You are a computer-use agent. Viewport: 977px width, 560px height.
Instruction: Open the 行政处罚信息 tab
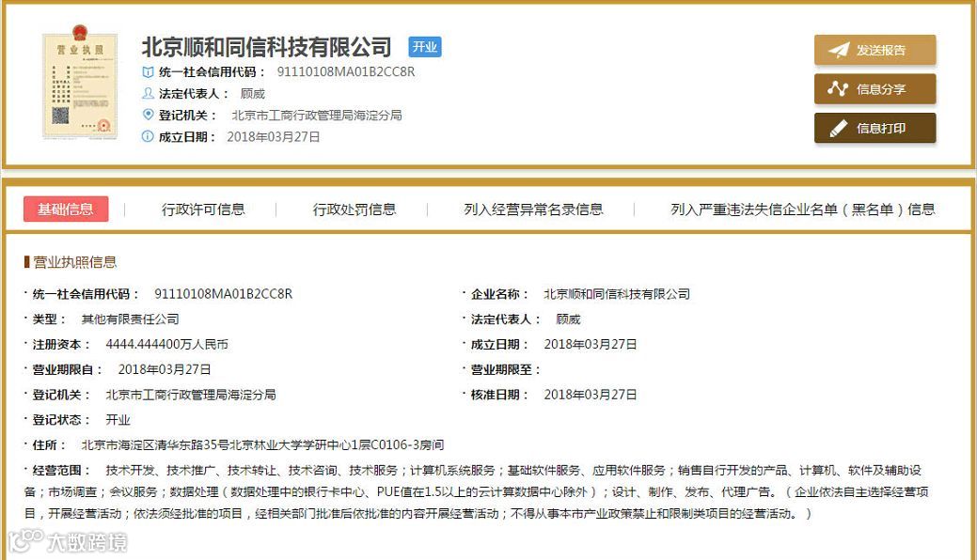(354, 210)
